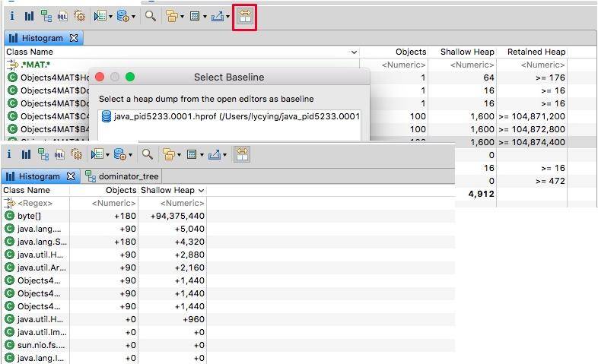The width and height of the screenshot is (598, 364).
Task: Open dominator tree icon in the upper toolbar
Action: coord(47,16)
